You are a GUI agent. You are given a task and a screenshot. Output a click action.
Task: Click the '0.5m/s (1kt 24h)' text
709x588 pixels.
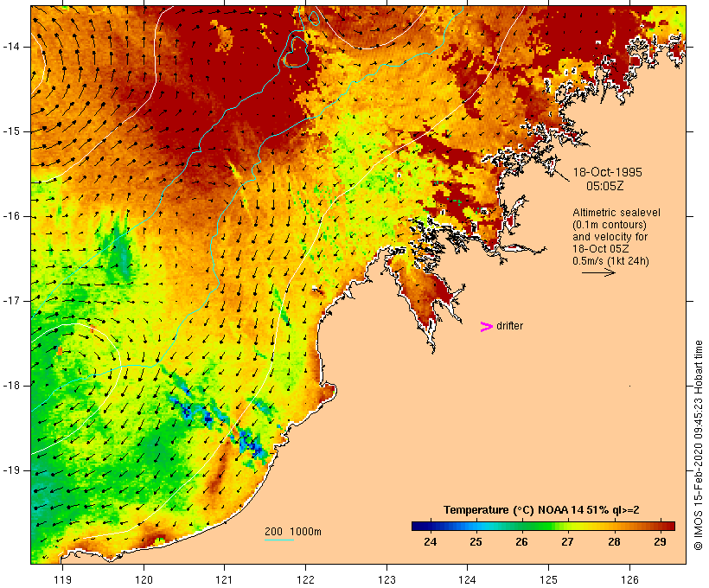(x=610, y=261)
